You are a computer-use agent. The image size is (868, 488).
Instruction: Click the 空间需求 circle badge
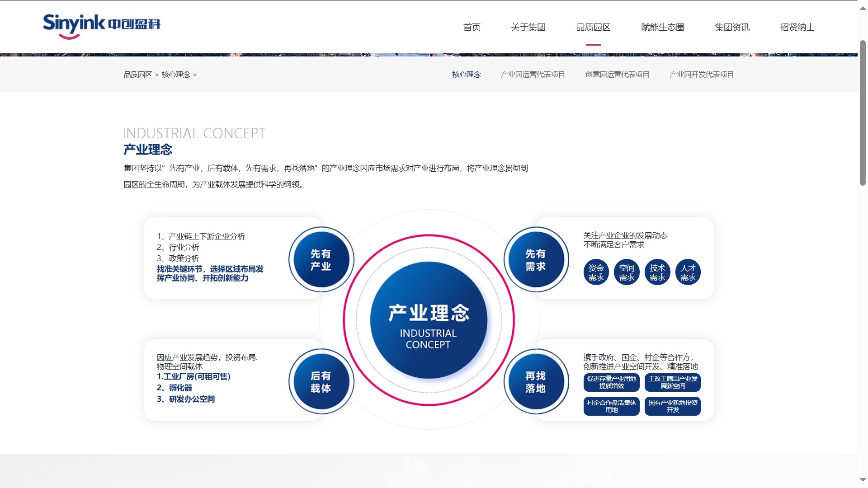(627, 272)
